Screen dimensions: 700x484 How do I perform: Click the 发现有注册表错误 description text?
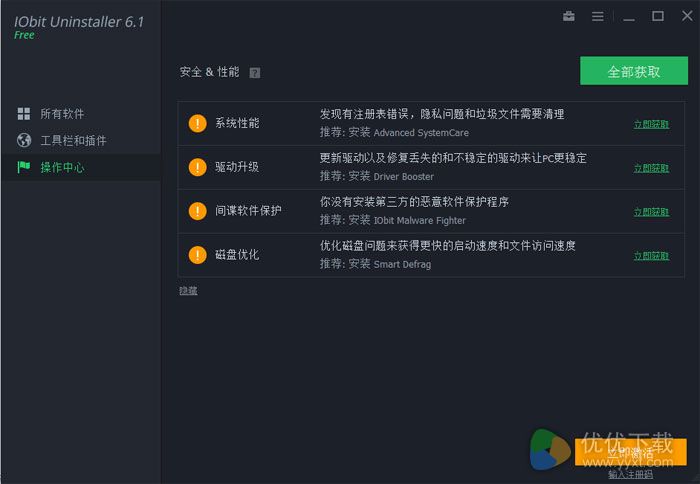[442, 114]
